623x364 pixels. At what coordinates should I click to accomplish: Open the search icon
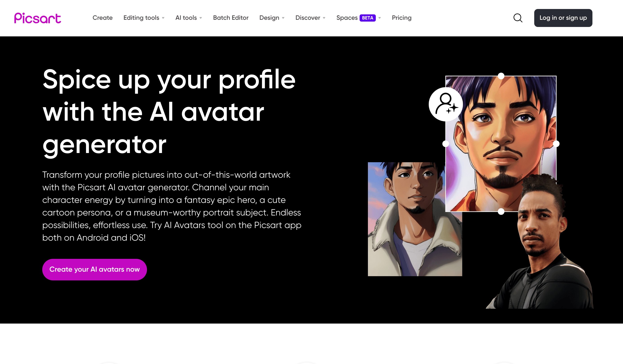pos(518,18)
